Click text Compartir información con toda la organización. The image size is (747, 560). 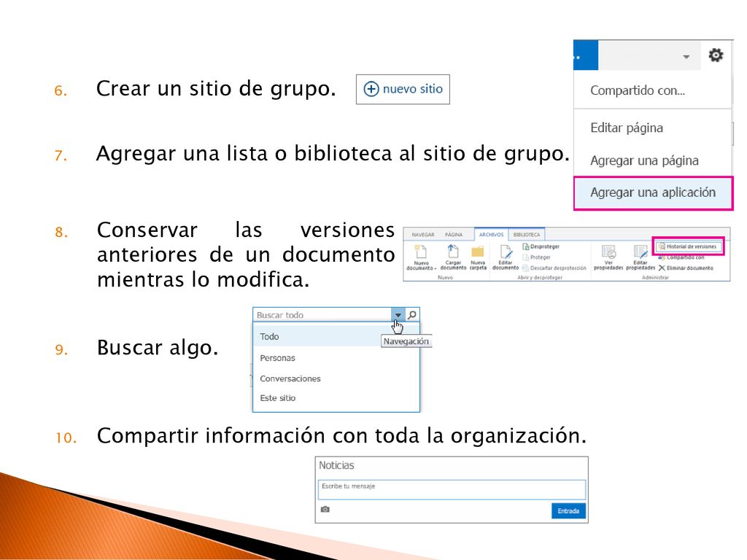tap(341, 436)
